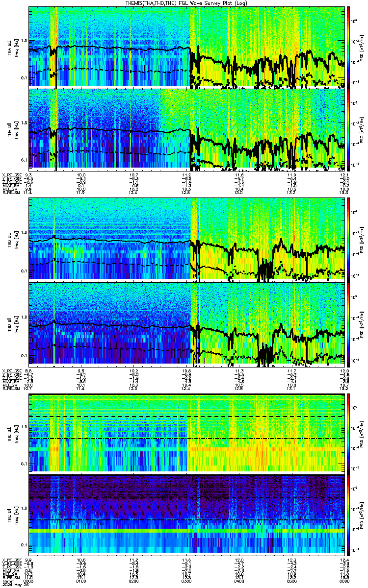Viewport: 368px width, 588px height.
Task: Click the '0000' time tick label
Action: pyautogui.click(x=28, y=580)
